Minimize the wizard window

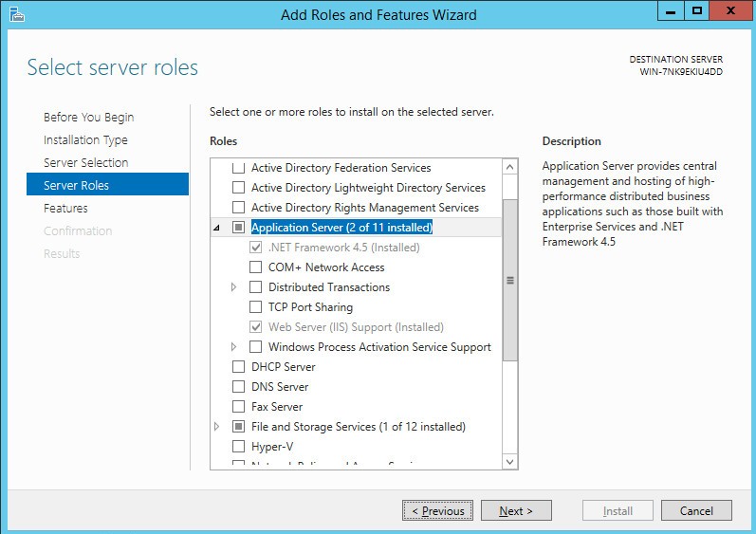tap(671, 10)
